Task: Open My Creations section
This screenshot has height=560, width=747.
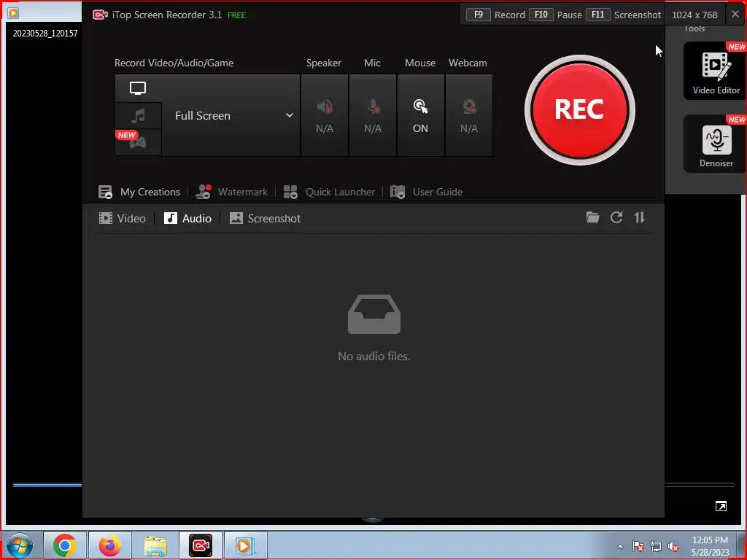Action: pyautogui.click(x=139, y=192)
